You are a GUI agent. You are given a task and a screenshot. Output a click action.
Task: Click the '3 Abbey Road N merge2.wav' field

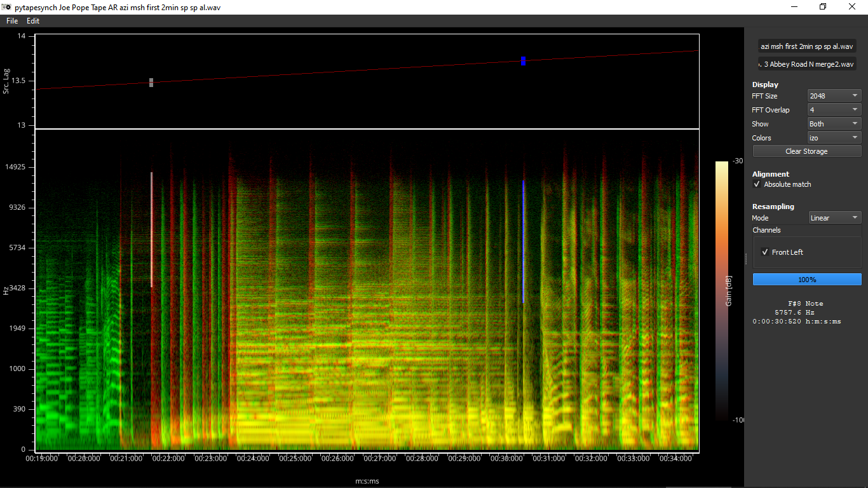coord(807,64)
